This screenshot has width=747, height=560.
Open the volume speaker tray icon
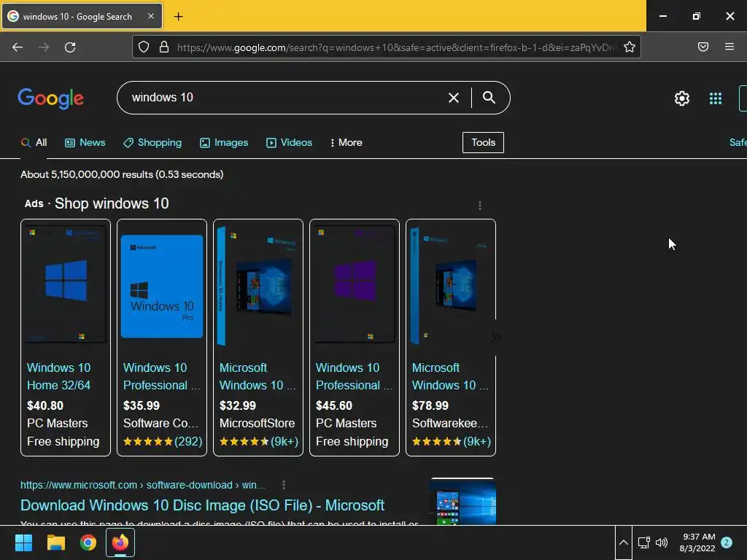(662, 542)
